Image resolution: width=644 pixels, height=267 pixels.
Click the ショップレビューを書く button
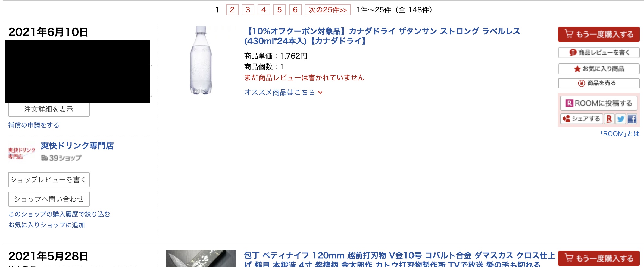click(x=49, y=180)
